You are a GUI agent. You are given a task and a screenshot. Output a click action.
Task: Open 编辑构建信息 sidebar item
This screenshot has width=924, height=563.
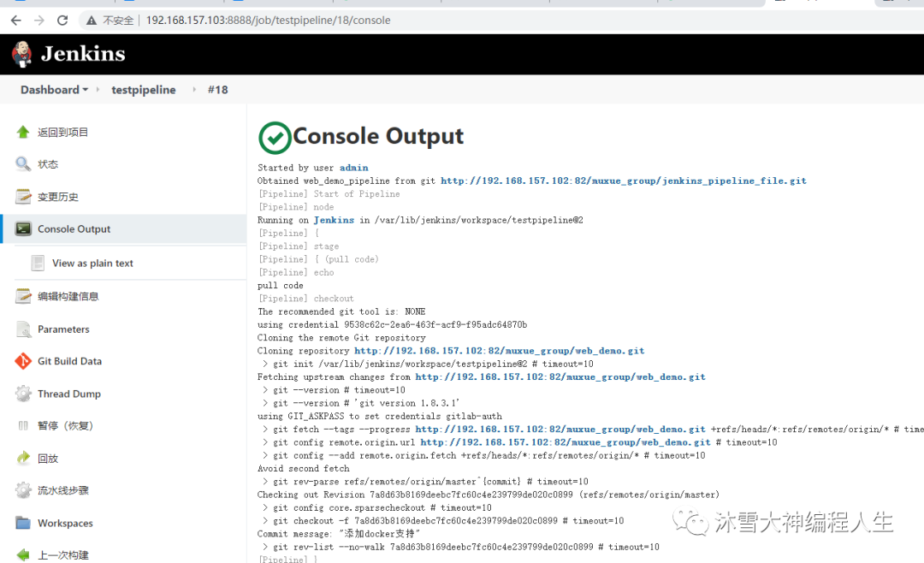coord(68,296)
